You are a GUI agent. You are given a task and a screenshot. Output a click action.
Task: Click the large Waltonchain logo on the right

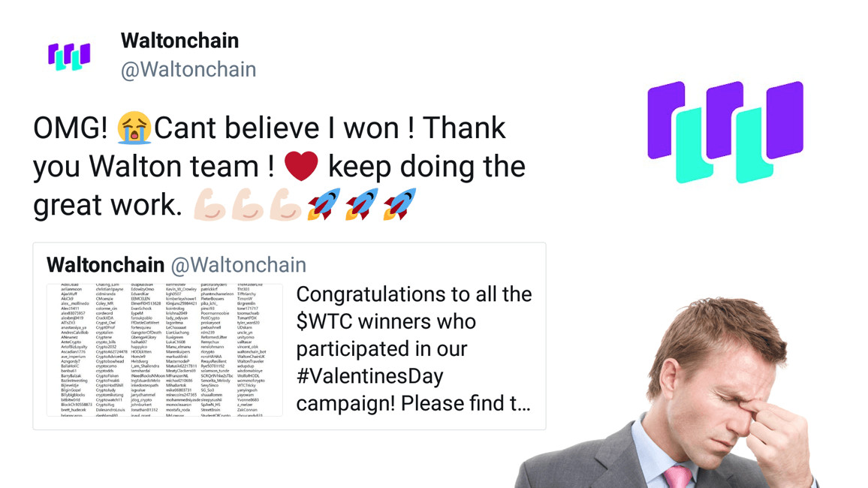point(725,131)
